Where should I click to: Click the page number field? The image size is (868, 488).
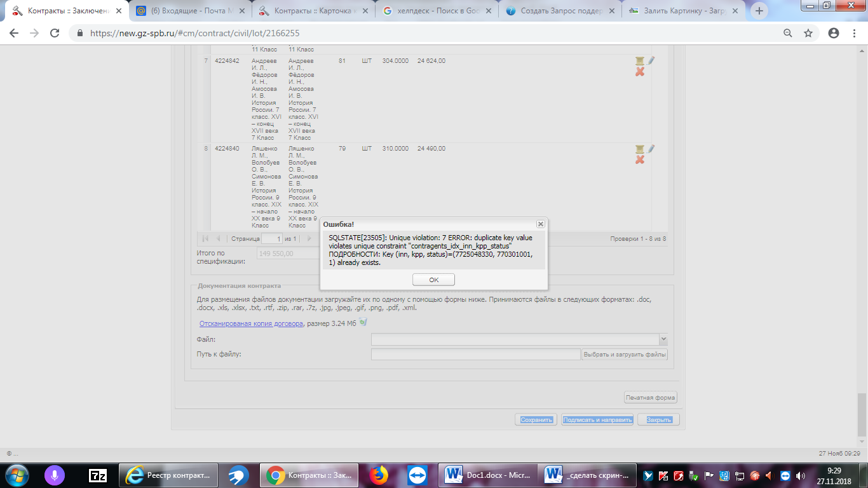click(x=272, y=239)
